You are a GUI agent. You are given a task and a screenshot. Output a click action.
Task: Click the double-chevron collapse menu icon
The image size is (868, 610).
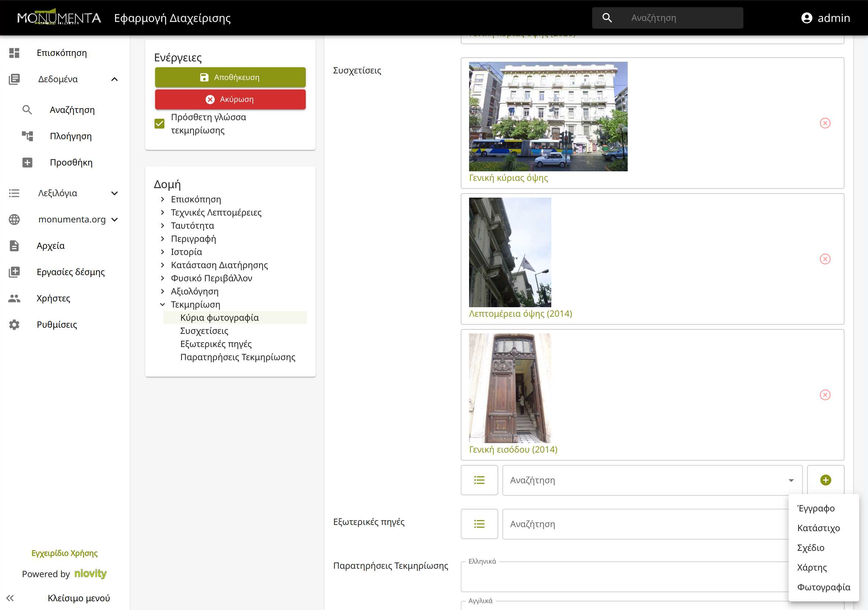point(10,598)
